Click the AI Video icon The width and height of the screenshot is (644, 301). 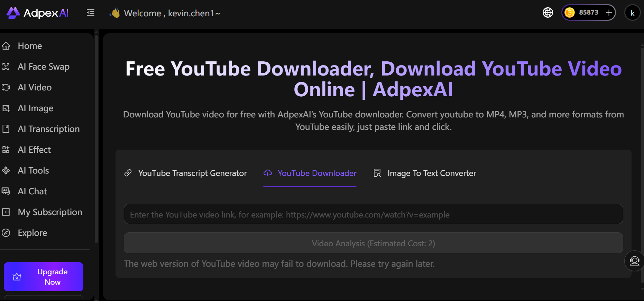(6, 87)
